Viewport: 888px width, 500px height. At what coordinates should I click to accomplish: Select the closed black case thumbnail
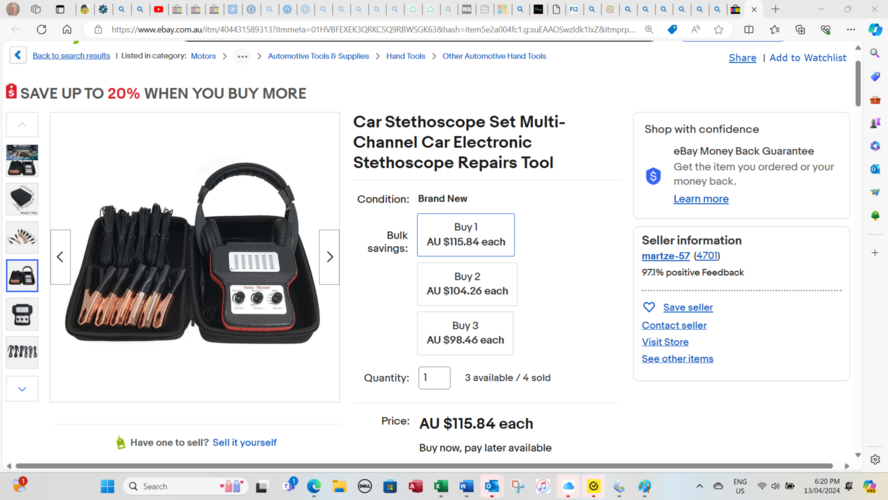(22, 199)
